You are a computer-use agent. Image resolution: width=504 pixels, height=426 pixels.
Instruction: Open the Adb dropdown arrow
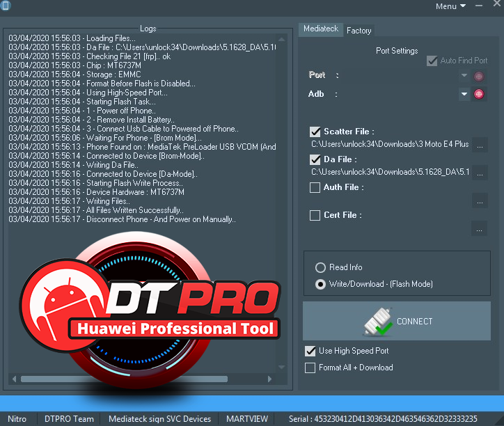[464, 94]
